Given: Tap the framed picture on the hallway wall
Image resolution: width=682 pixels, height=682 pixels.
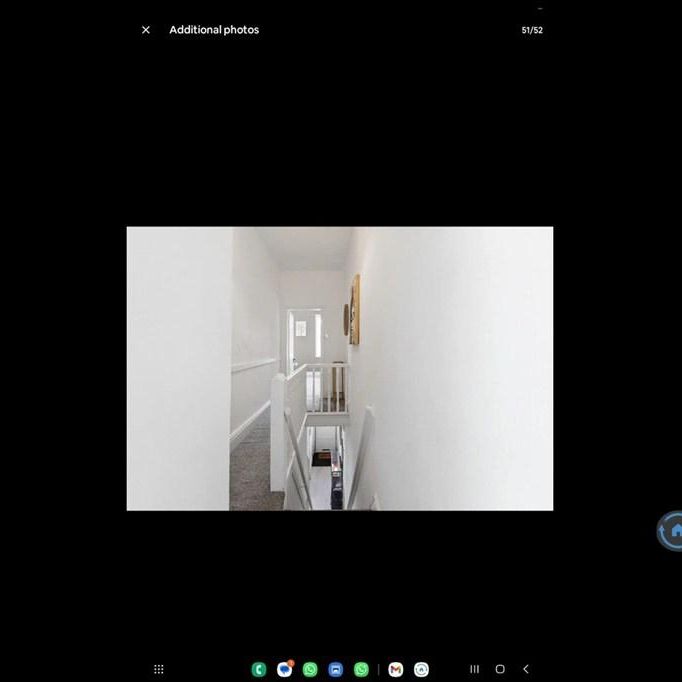Looking at the screenshot, I should pyautogui.click(x=354, y=309).
